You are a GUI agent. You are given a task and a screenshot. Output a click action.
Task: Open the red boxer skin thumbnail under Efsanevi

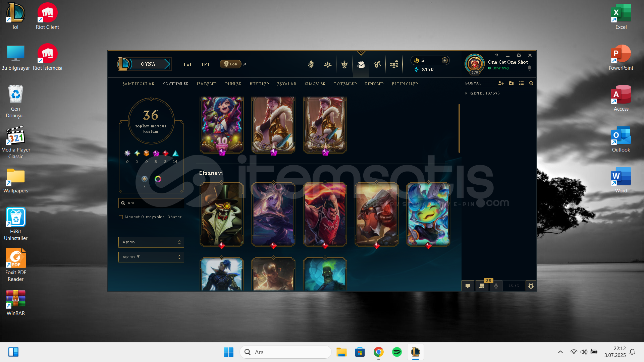[x=325, y=214]
